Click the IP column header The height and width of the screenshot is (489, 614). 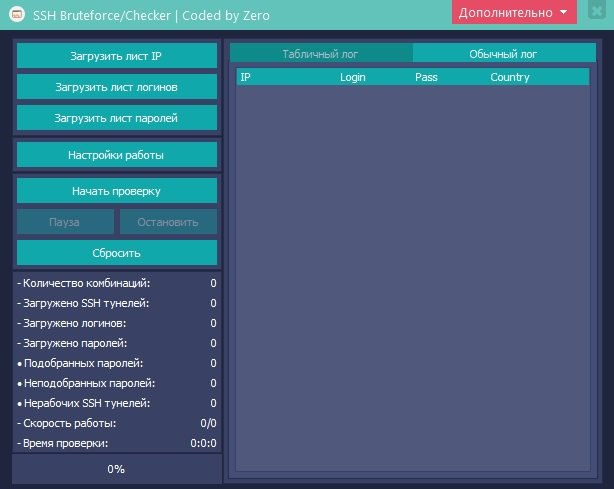[x=246, y=77]
